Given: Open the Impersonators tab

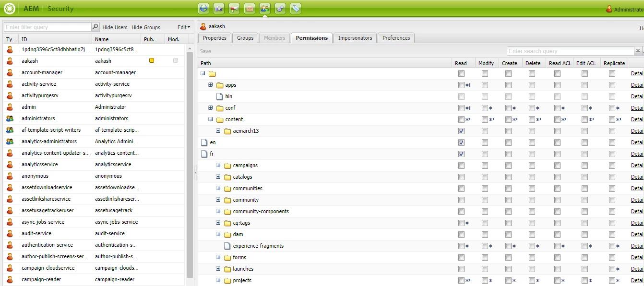Looking at the screenshot, I should click(355, 38).
